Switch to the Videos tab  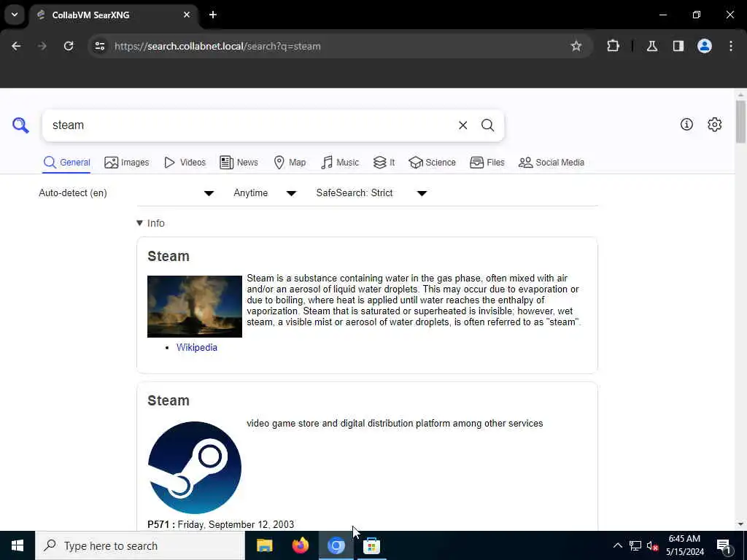(185, 163)
